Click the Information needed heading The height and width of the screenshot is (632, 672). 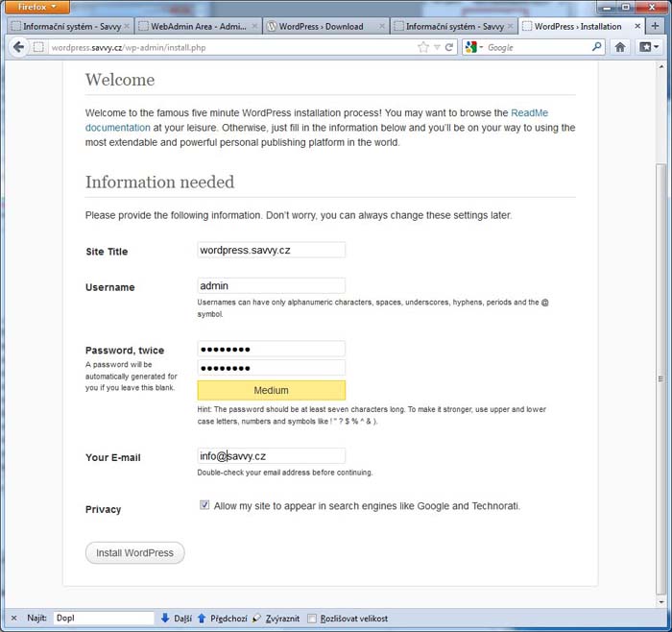point(160,182)
